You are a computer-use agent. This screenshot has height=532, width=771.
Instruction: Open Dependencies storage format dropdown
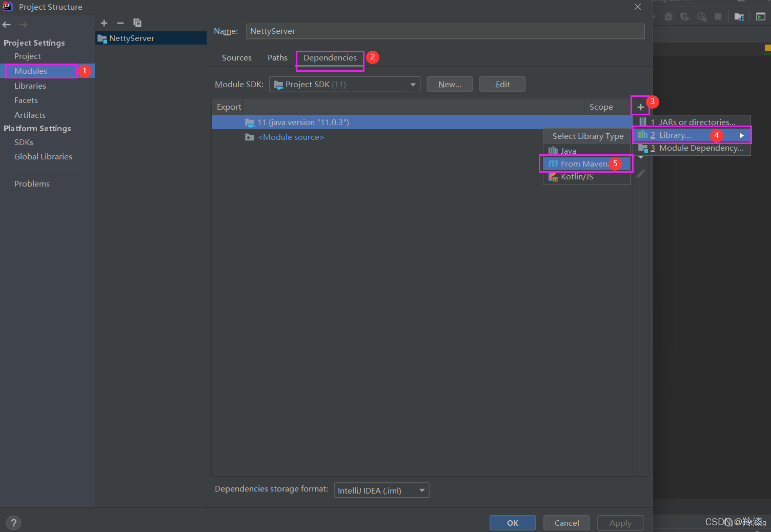click(x=381, y=490)
